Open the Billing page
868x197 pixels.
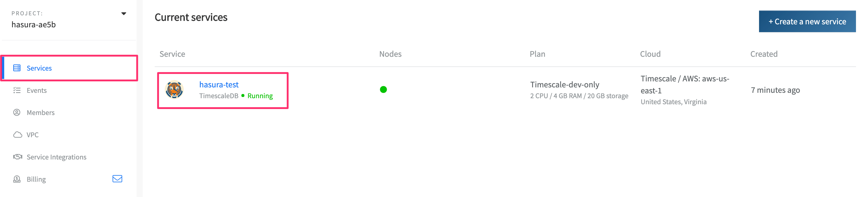36,179
